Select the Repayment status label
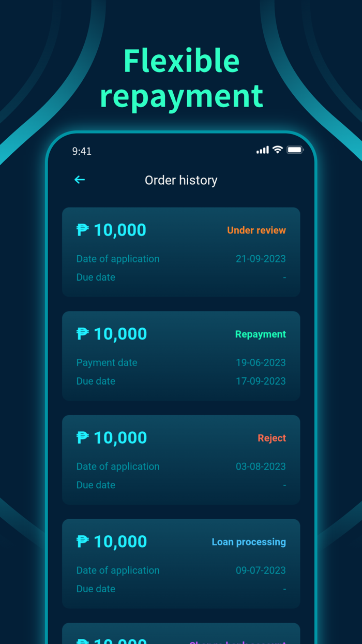This screenshot has width=362, height=644. tap(261, 334)
